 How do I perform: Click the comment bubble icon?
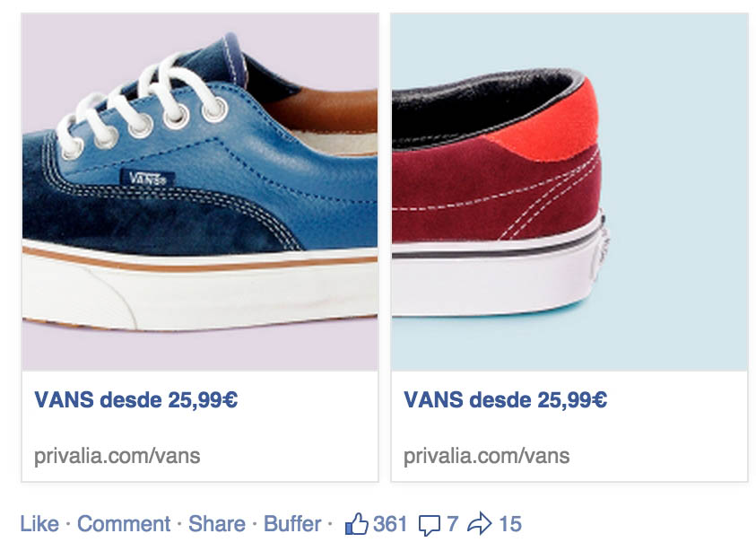click(429, 526)
